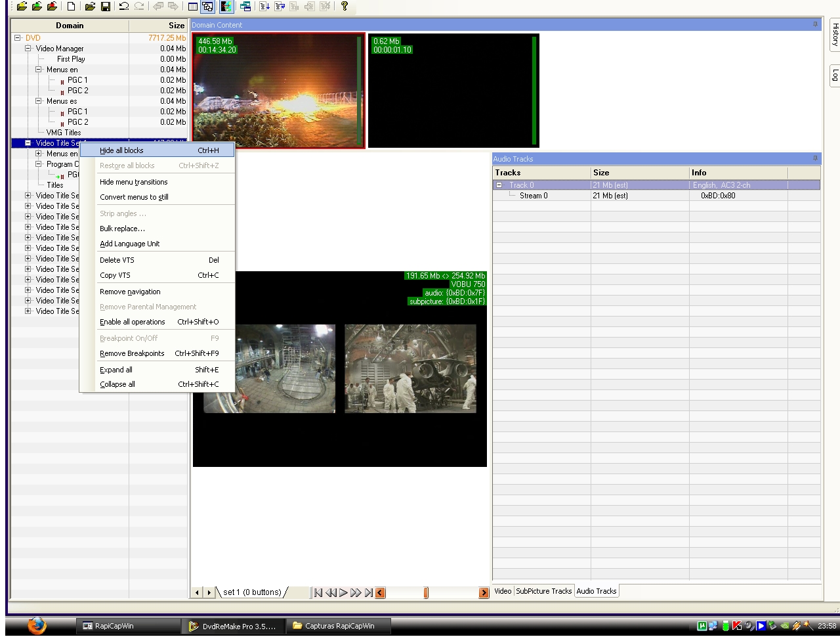This screenshot has width=840, height=639.
Task: Select Remove navigation menu entry
Action: pyautogui.click(x=157, y=292)
